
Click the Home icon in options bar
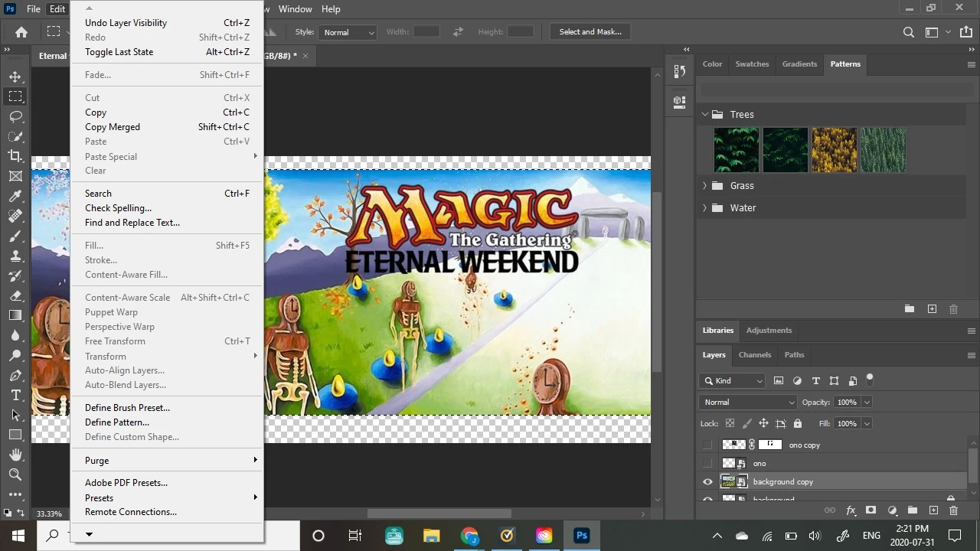21,32
